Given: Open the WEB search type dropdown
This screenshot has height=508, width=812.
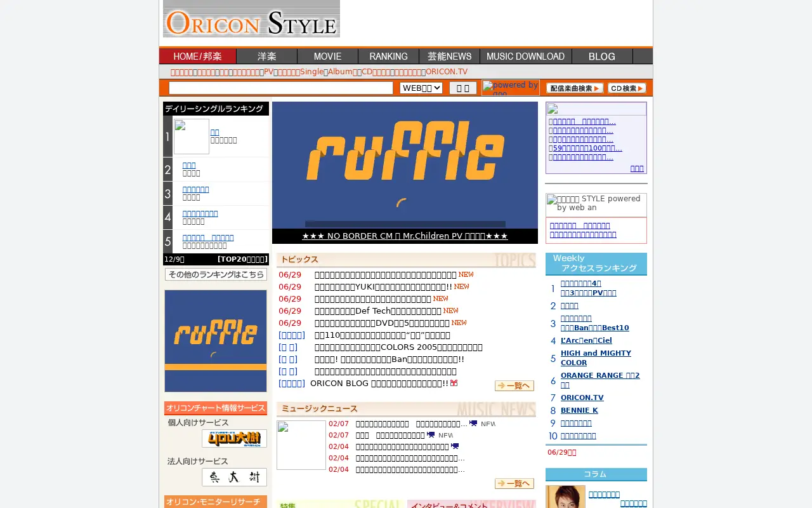Looking at the screenshot, I should (x=421, y=88).
